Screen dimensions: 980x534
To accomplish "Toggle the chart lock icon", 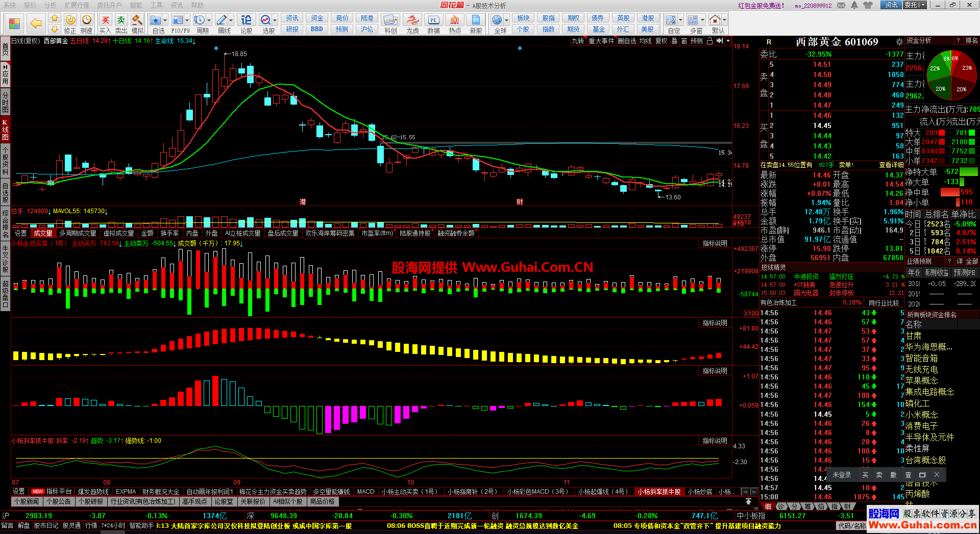I will pos(709,41).
